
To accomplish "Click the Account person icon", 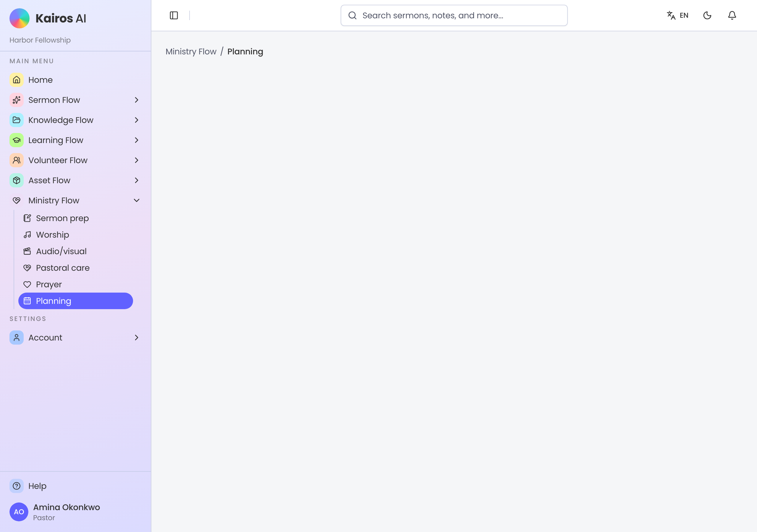I will 17,338.
